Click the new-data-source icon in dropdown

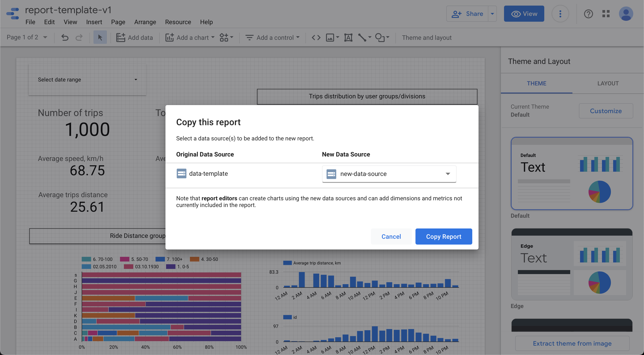point(331,174)
